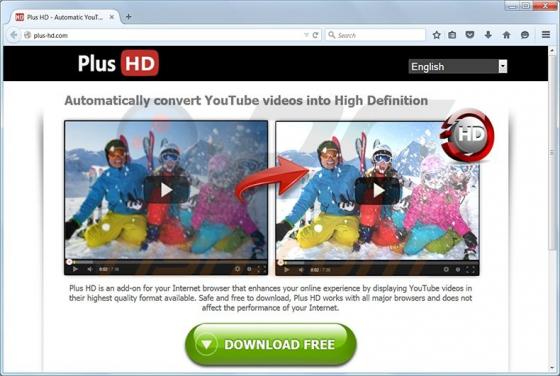Click the headline about converting YouTube videos
Image resolution: width=560 pixels, height=376 pixels.
[246, 101]
